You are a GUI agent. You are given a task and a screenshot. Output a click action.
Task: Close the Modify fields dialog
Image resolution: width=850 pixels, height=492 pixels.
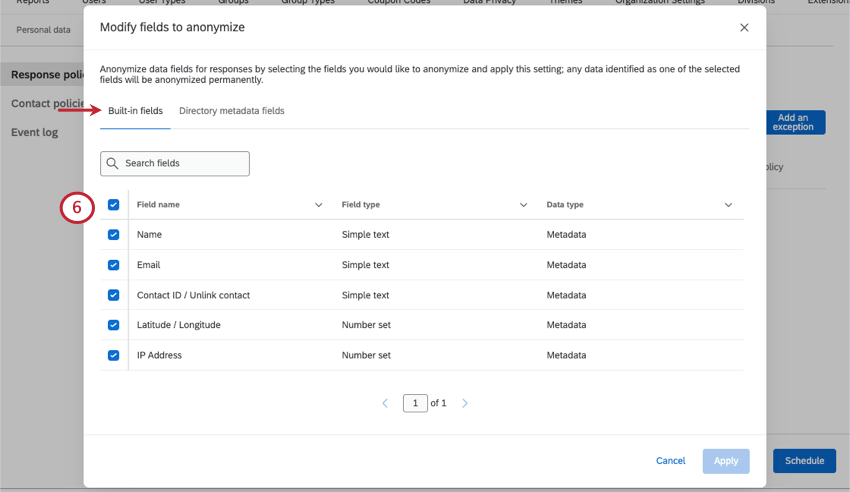tap(744, 28)
